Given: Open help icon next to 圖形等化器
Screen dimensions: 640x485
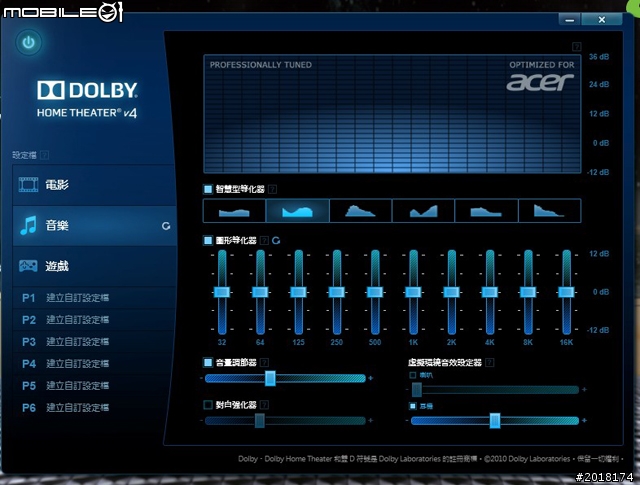Looking at the screenshot, I should click(x=264, y=240).
